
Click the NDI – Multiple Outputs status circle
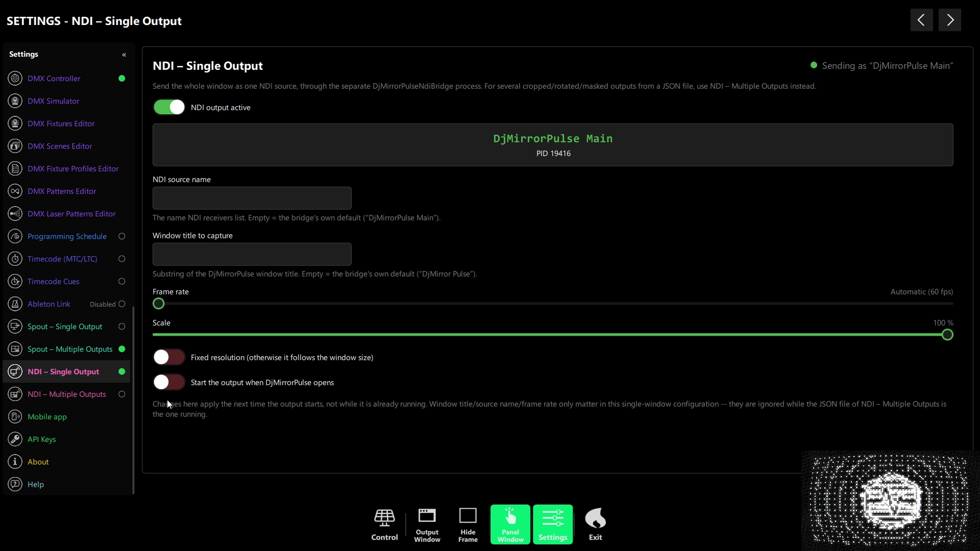(121, 394)
